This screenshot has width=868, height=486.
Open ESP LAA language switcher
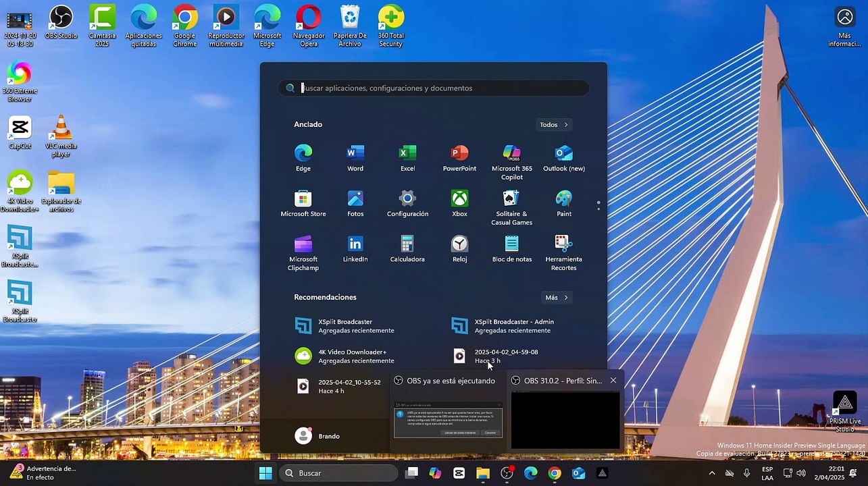click(x=767, y=473)
